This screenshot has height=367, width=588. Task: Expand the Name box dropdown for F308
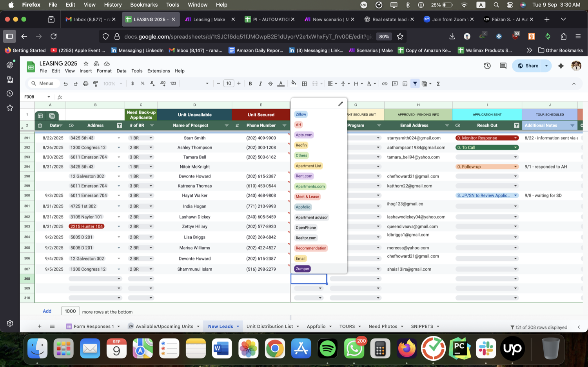coord(49,97)
